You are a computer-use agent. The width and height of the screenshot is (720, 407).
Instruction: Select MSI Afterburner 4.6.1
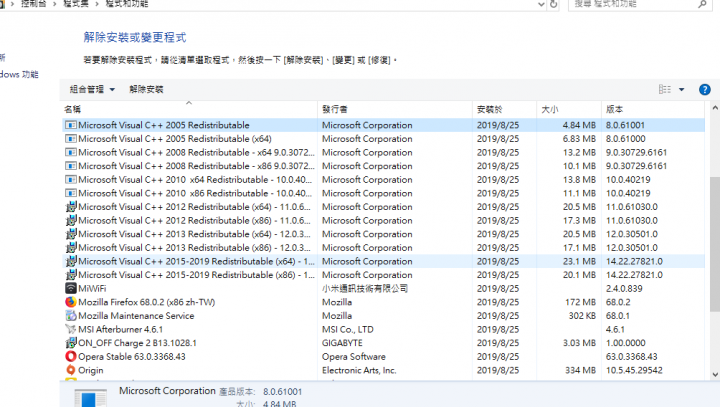point(383,329)
